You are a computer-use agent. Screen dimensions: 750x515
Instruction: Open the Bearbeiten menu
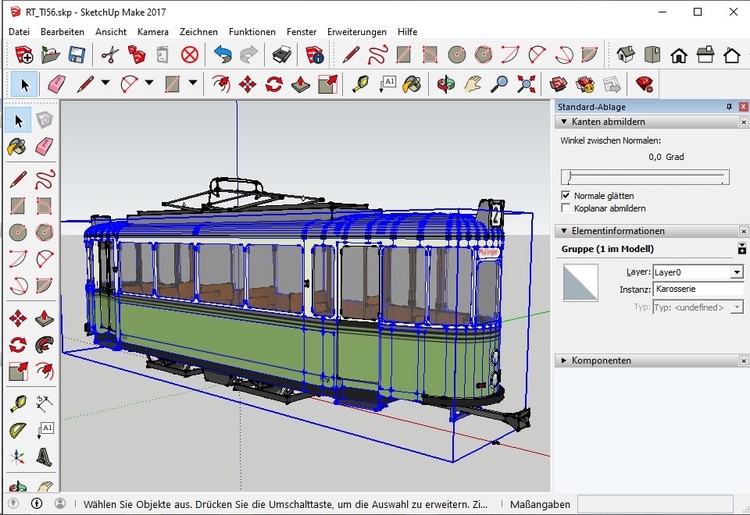[62, 32]
